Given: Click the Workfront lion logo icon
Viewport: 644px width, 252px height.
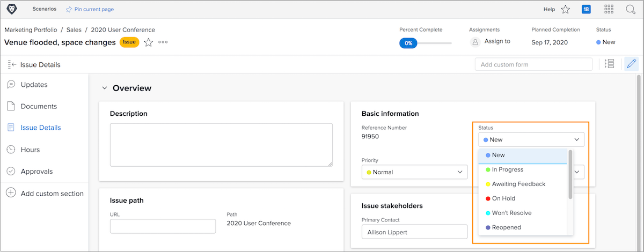Looking at the screenshot, I should (x=11, y=9).
